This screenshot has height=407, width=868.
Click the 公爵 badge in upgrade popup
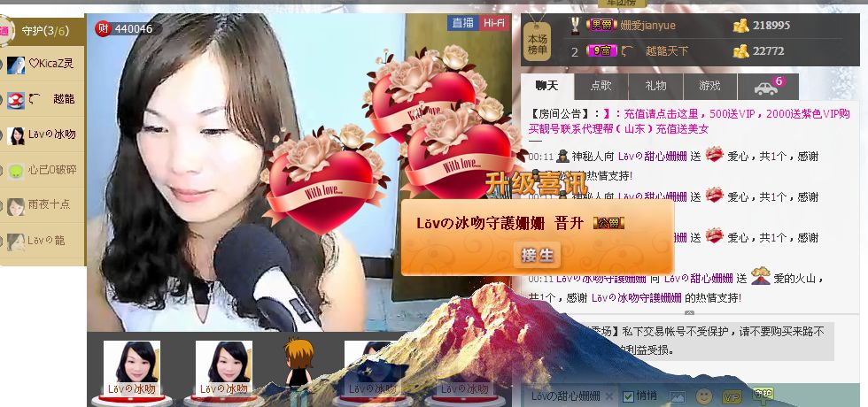pos(608,223)
